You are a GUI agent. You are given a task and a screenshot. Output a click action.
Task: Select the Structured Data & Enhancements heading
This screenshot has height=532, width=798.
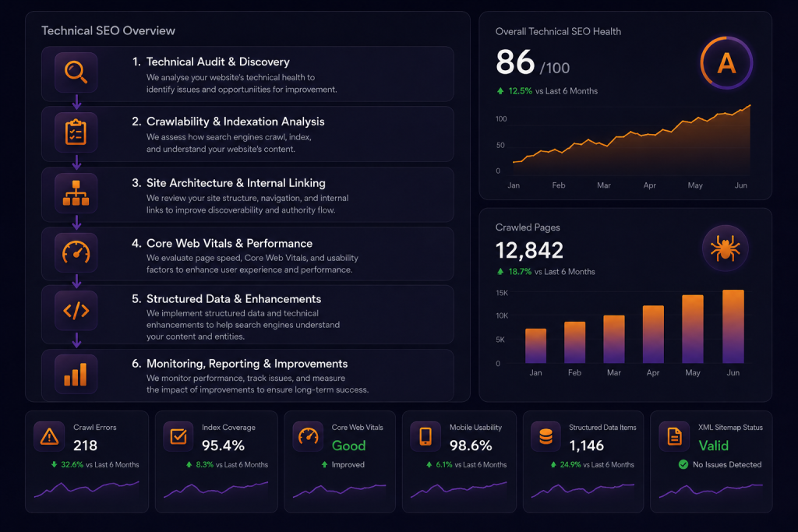(234, 298)
